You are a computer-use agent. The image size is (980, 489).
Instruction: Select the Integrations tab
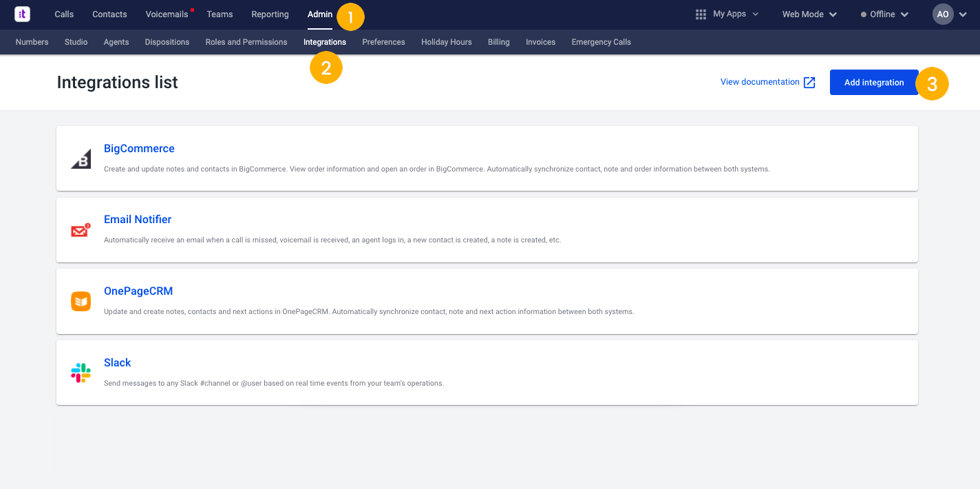coord(325,42)
